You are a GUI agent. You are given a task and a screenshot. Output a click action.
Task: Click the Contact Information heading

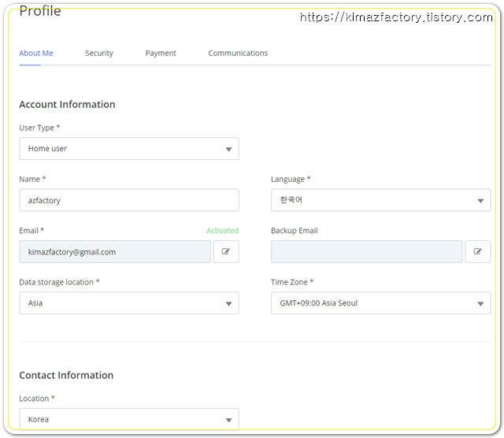(x=66, y=375)
